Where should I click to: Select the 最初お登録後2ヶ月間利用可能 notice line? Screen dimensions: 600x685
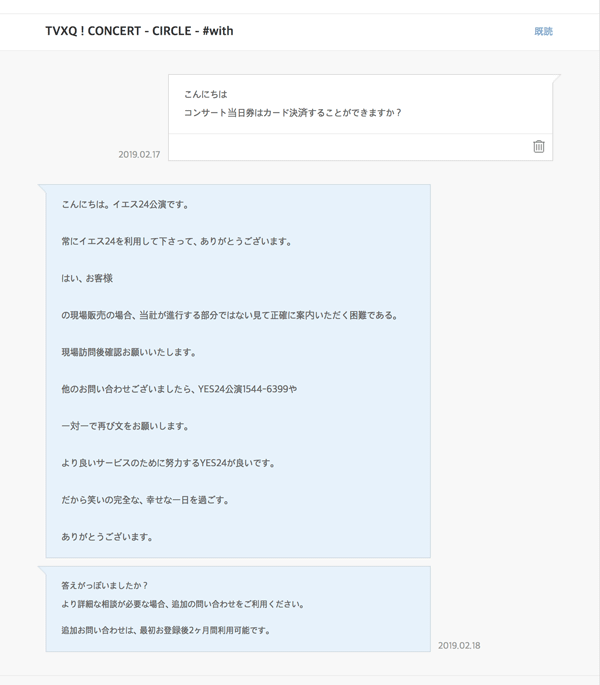point(165,631)
